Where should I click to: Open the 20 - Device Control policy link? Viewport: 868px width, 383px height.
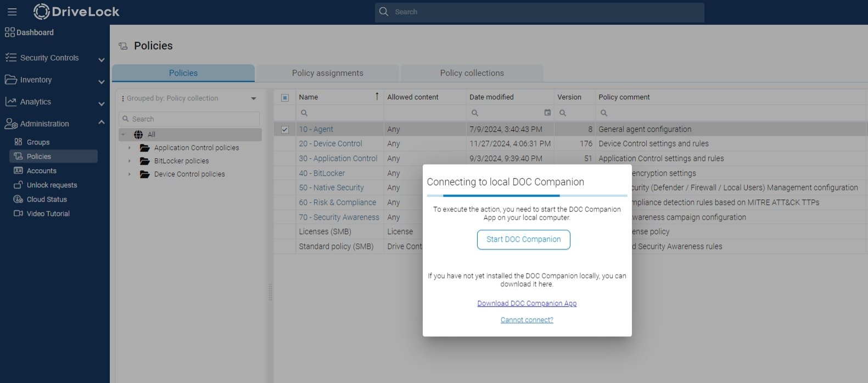(x=331, y=143)
